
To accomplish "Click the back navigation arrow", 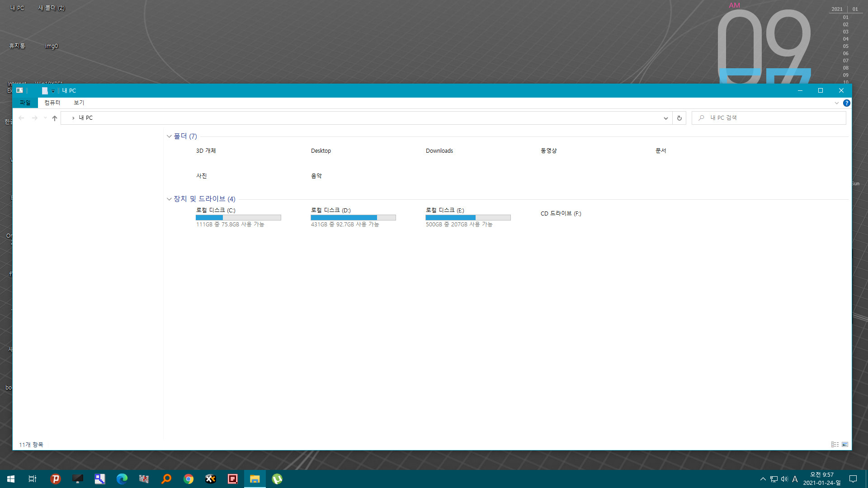I will (21, 118).
